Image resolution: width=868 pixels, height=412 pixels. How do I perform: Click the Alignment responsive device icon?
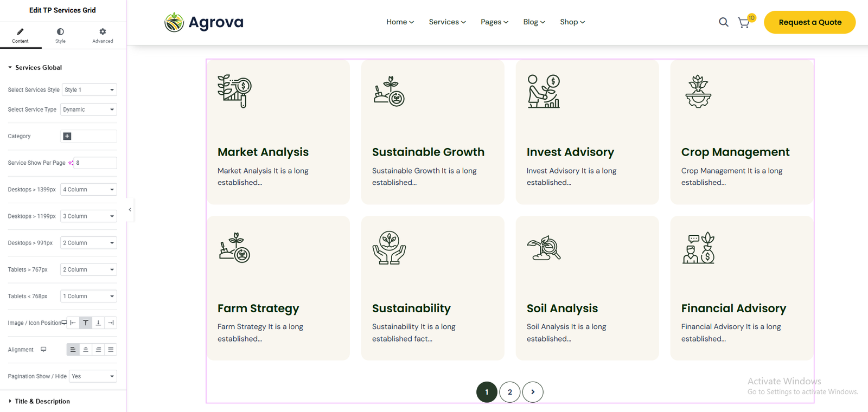[43, 350]
